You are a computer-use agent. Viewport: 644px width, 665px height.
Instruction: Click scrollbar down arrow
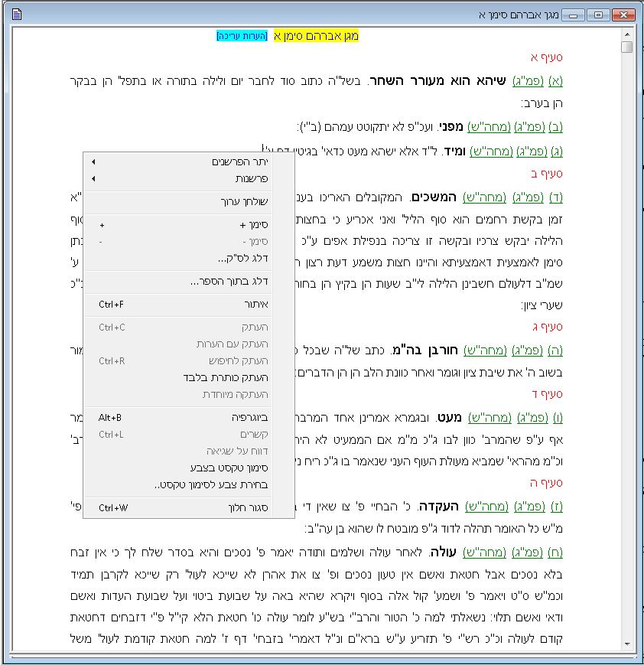[627, 644]
